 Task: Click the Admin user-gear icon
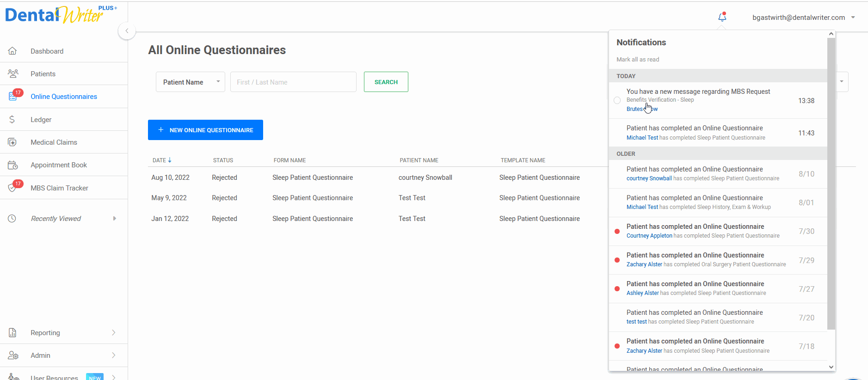click(x=13, y=355)
